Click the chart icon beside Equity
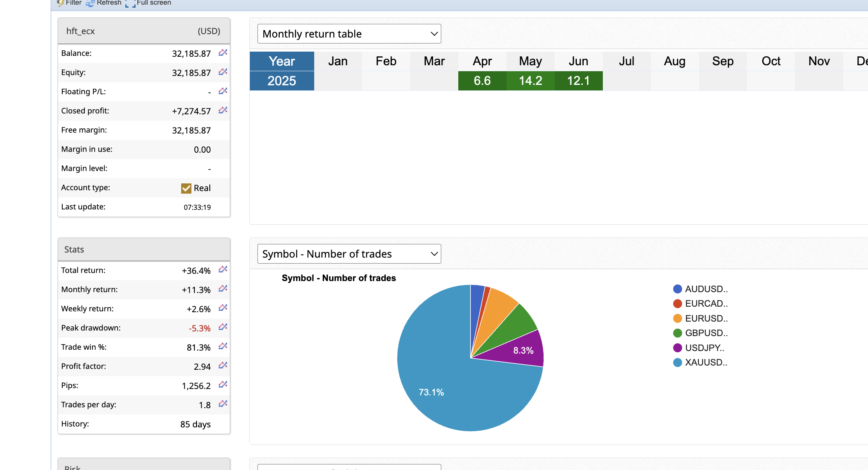868x470 pixels. [x=223, y=72]
